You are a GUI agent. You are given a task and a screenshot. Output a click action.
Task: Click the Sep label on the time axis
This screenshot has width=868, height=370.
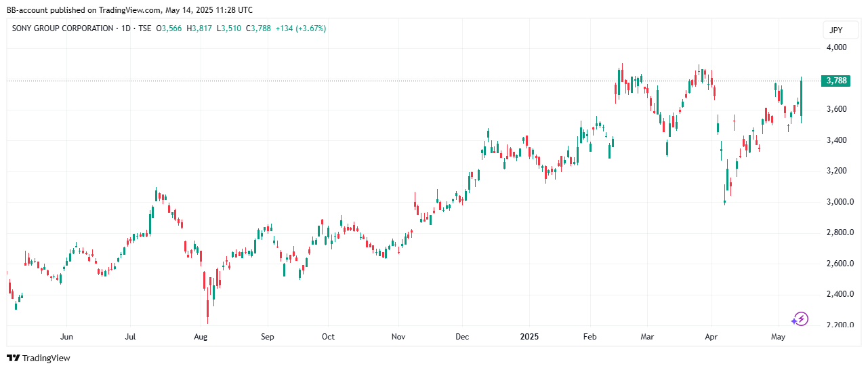[x=267, y=337]
